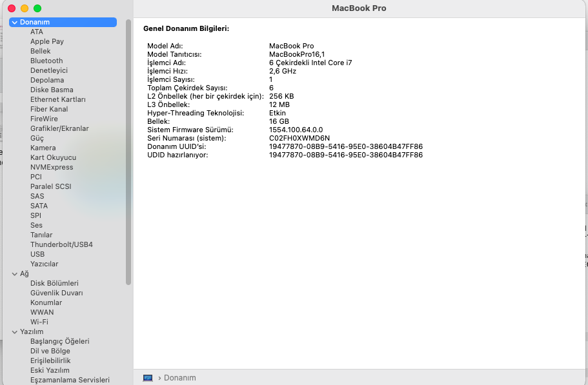Viewport: 588px width, 385px height.
Task: Click the laptop icon in the path bar
Action: 148,377
